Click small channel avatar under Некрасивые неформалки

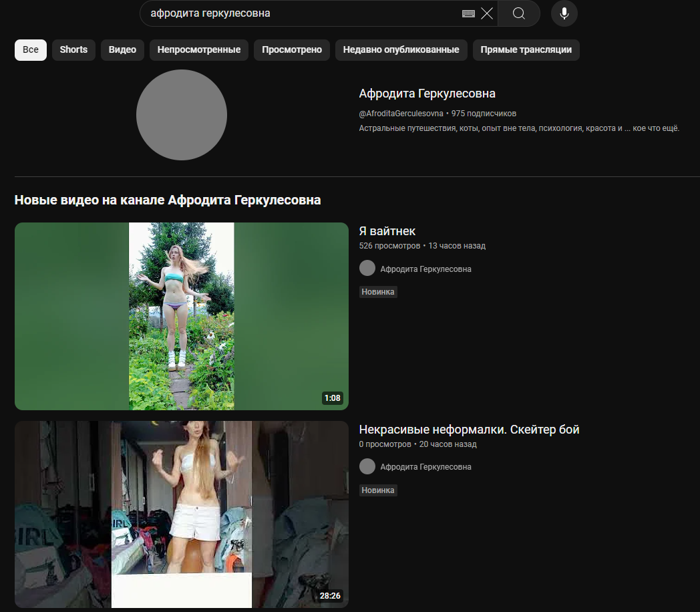[x=367, y=466]
